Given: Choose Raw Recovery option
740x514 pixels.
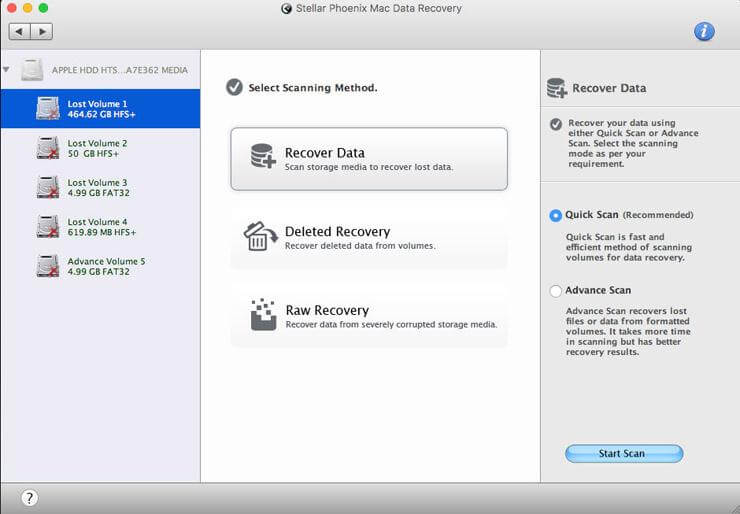Looking at the screenshot, I should coord(369,316).
